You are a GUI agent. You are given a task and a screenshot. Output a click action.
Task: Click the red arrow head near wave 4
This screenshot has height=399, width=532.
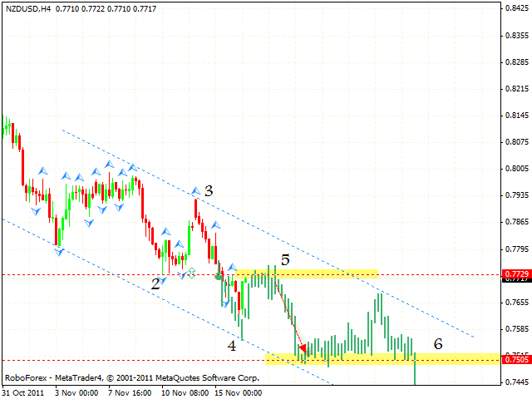click(303, 348)
